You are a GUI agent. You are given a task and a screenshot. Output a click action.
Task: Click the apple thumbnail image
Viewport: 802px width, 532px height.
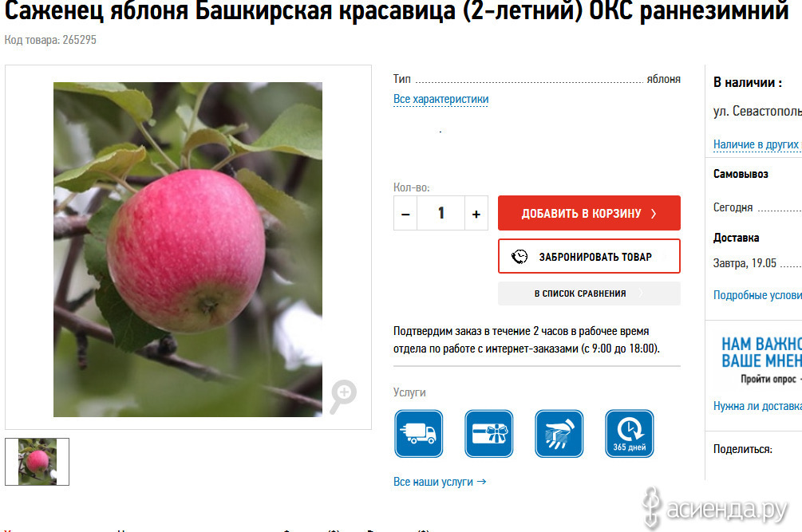(x=38, y=462)
